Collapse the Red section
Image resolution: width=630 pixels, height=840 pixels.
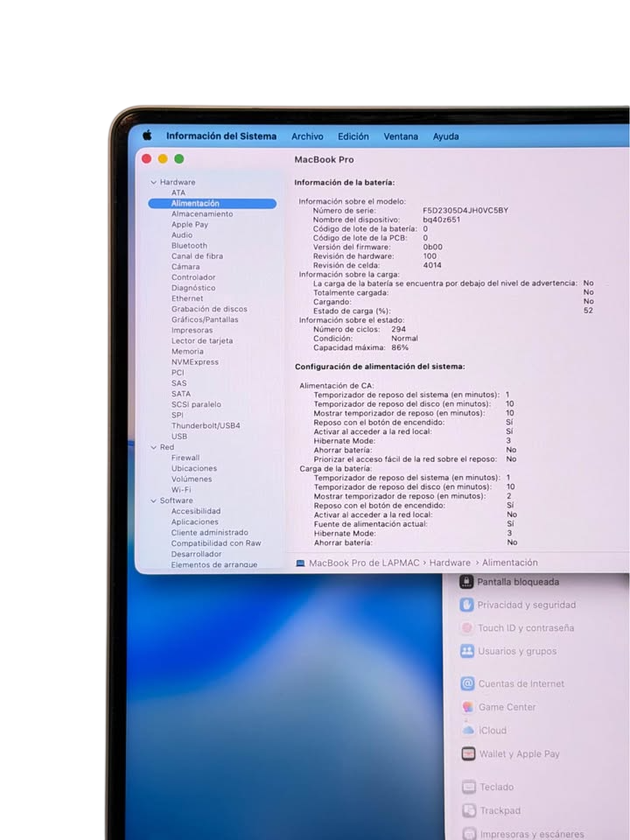(x=154, y=447)
